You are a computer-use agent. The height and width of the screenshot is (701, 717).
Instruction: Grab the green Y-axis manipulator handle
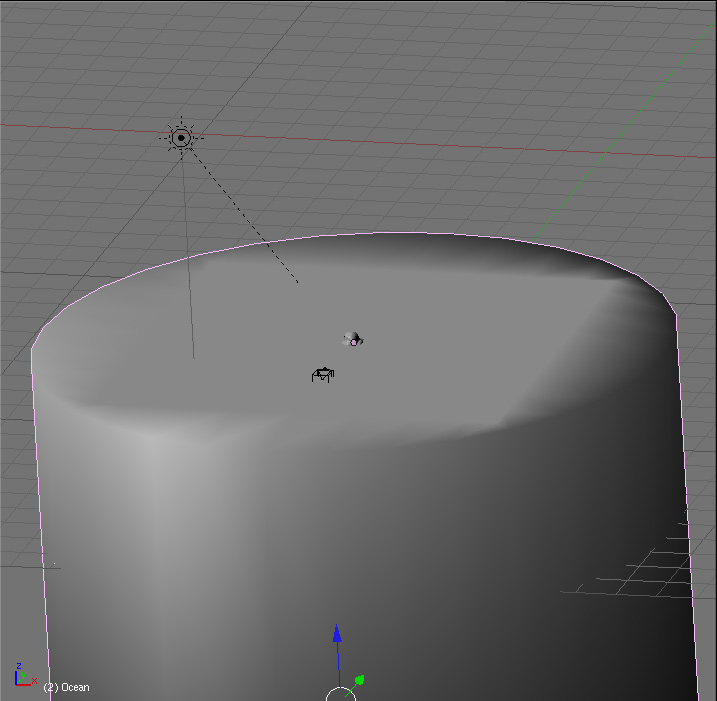pos(358,681)
